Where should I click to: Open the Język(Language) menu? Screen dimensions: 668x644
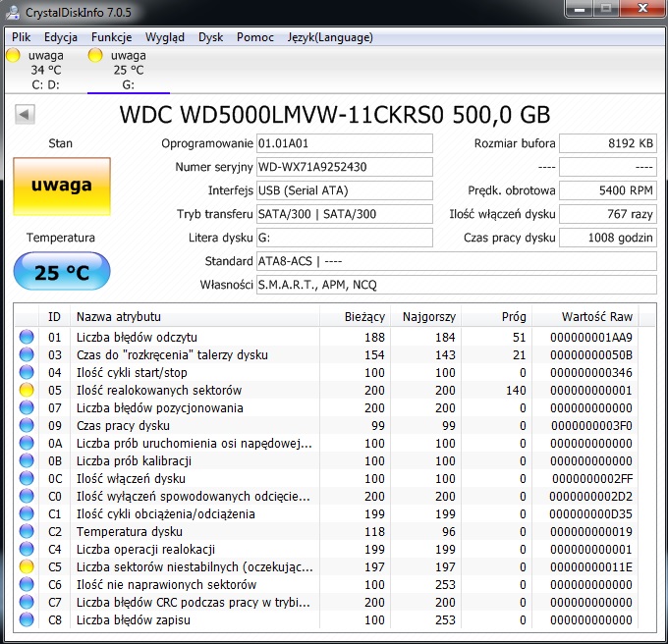tap(330, 37)
